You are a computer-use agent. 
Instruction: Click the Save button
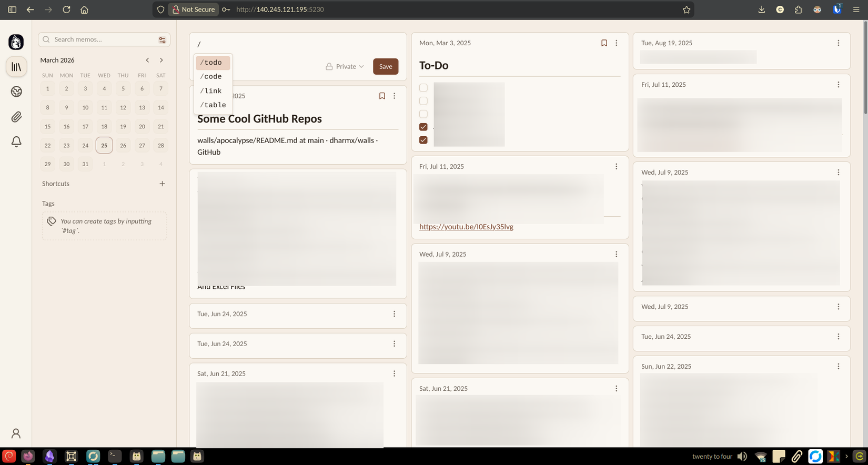386,67
